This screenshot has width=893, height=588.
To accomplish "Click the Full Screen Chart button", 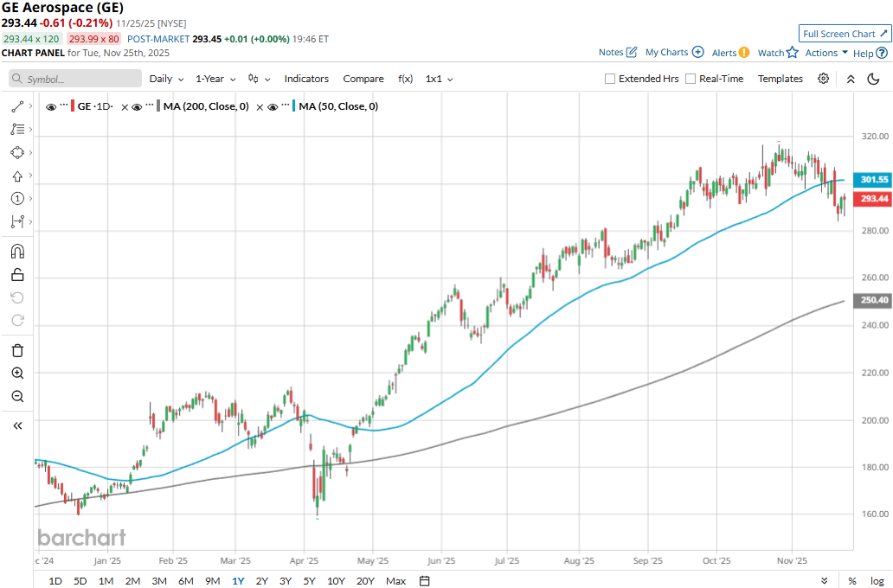I will [x=845, y=34].
